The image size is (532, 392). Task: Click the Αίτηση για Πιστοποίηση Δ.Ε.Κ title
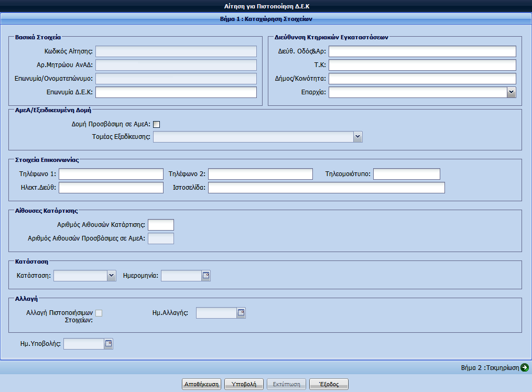(267, 6)
